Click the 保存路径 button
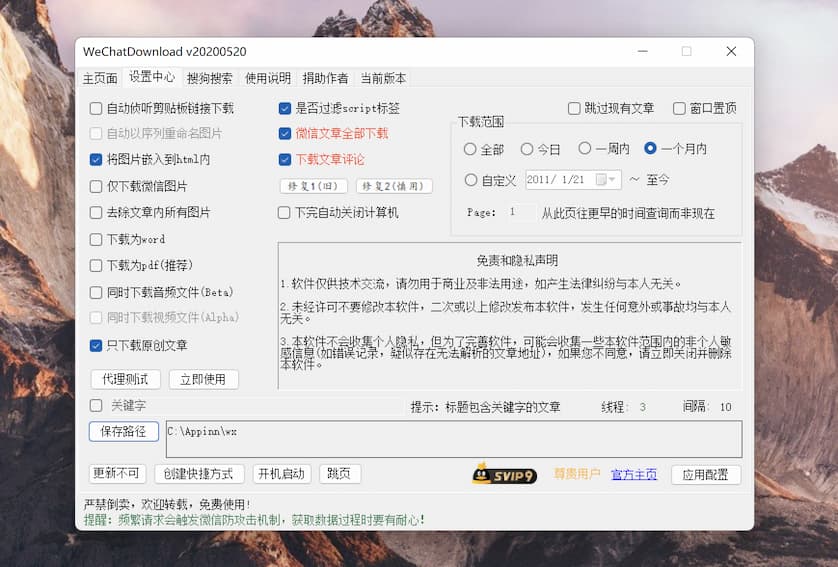Screen dimensions: 838x567 click(124, 431)
